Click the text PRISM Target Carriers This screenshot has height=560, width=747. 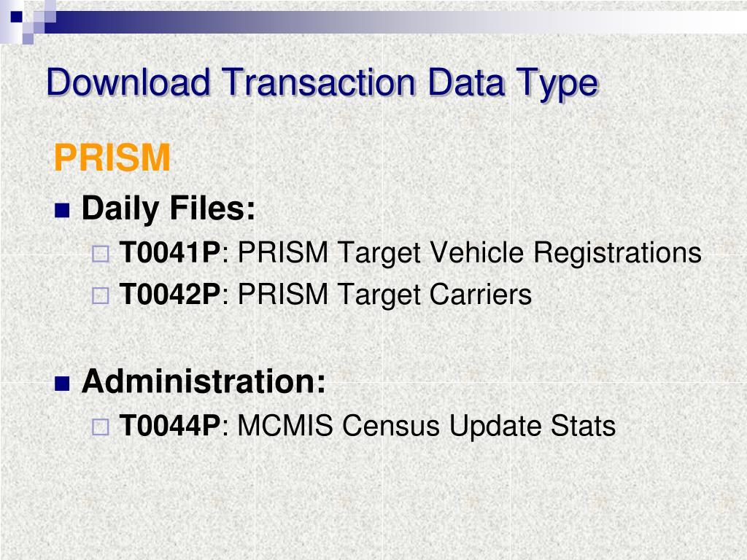[384, 295]
